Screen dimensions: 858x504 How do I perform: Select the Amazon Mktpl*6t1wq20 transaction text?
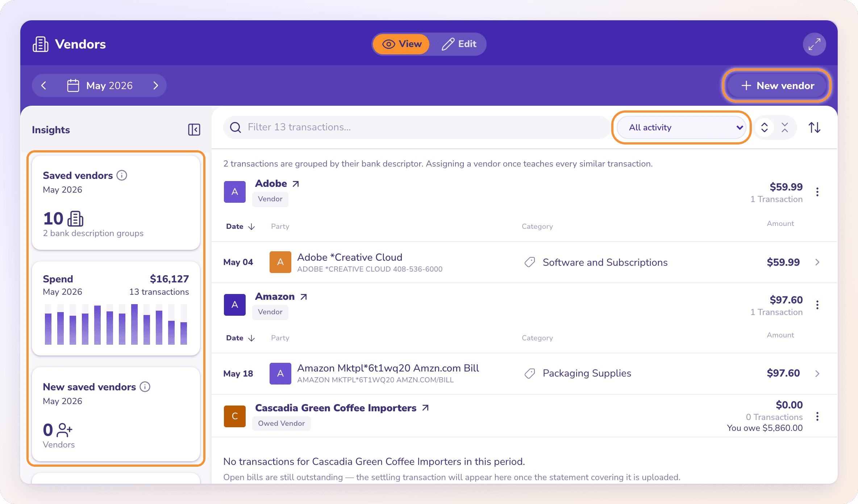(x=388, y=368)
